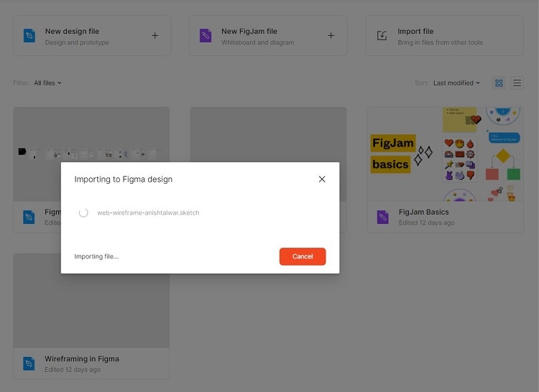The image size is (539, 392).
Task: Click the plus on New design file
Action: coord(155,35)
